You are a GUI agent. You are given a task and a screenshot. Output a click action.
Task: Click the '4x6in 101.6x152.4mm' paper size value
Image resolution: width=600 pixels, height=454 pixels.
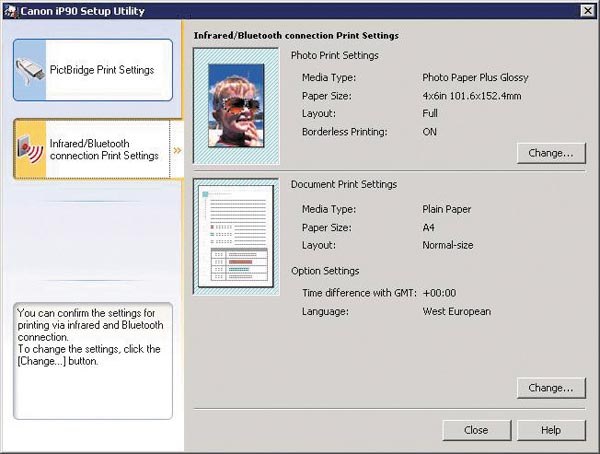point(472,96)
